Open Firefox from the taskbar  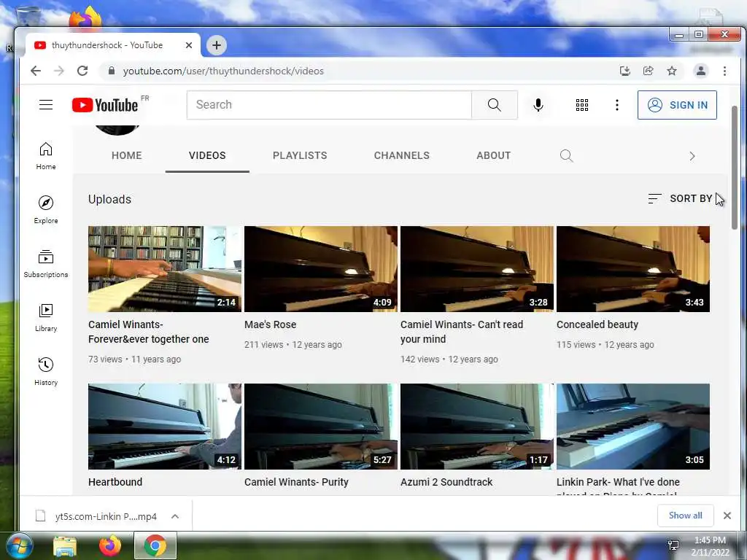click(x=110, y=545)
